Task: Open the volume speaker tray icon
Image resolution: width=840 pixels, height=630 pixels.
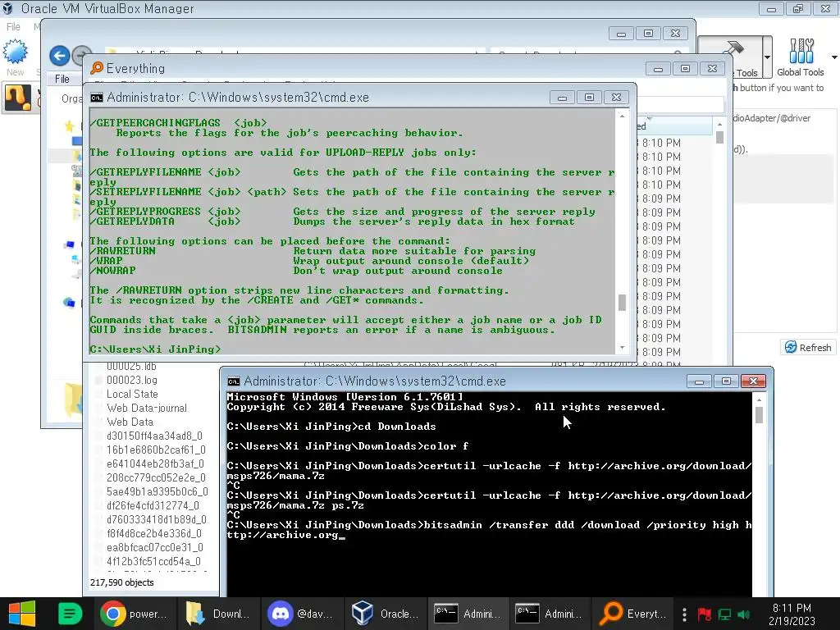Action: click(743, 614)
